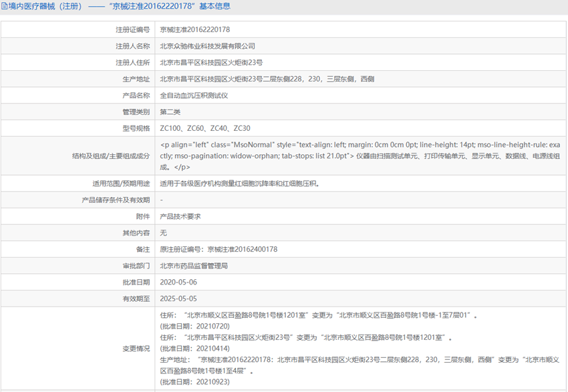Click the "备注" row label
Image resolution: width=568 pixels, height=392 pixels.
coord(143,249)
